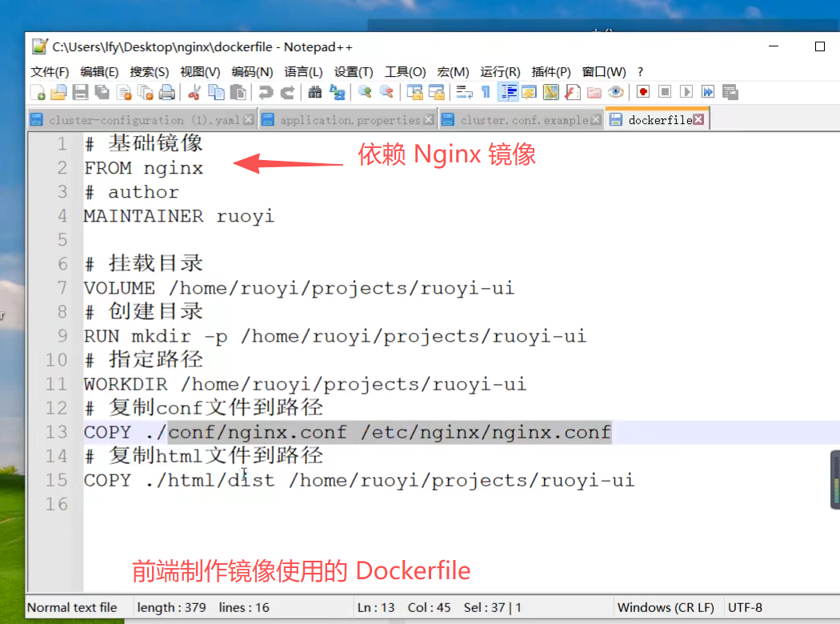Image resolution: width=840 pixels, height=624 pixels.
Task: Open the 文件(F) menu
Action: (x=50, y=72)
